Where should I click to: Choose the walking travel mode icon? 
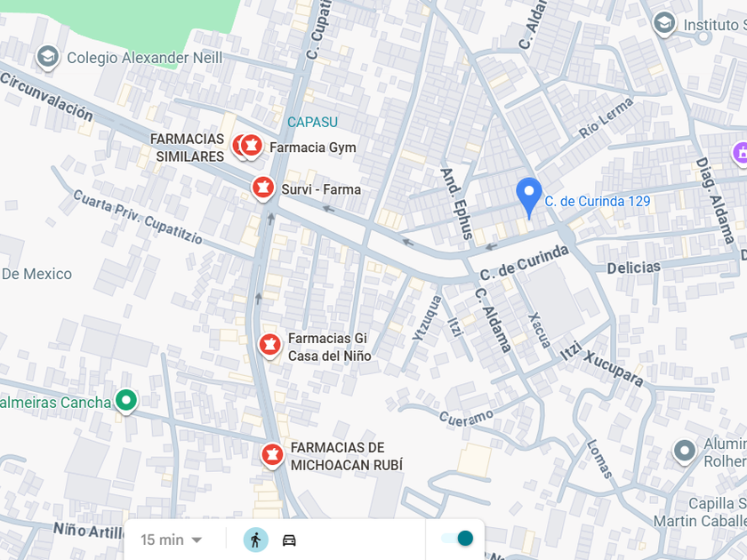click(256, 540)
